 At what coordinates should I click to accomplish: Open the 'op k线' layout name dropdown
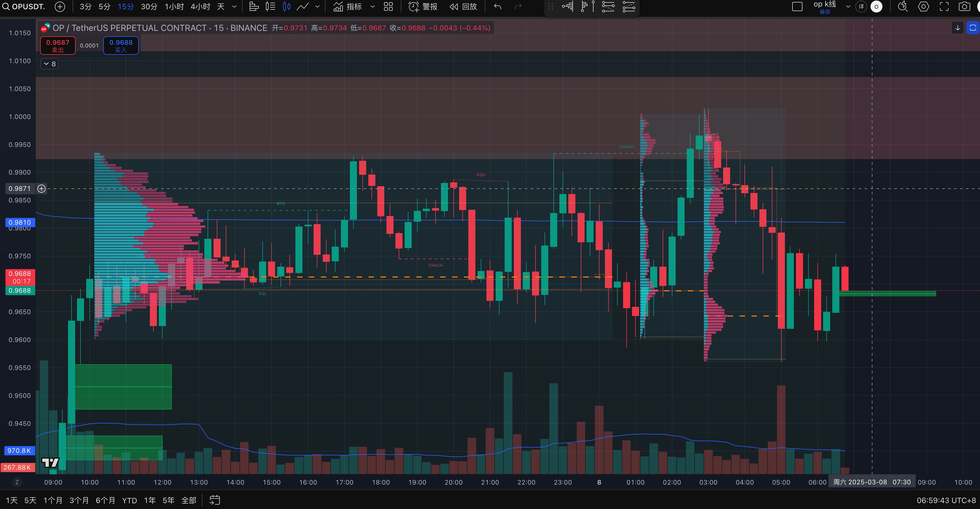click(x=848, y=7)
